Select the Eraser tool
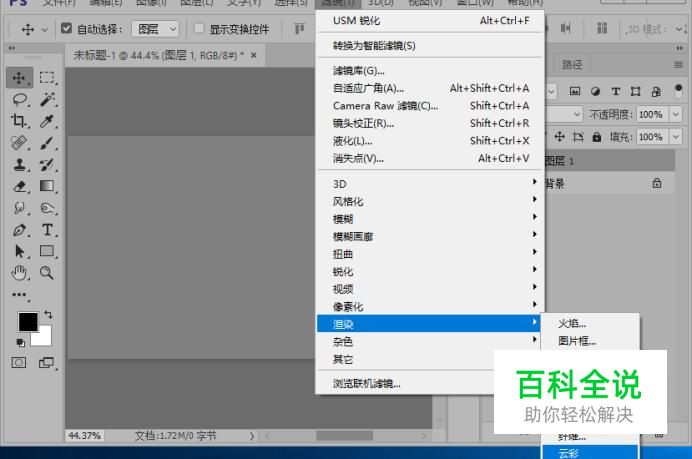692x459 pixels. 19,186
